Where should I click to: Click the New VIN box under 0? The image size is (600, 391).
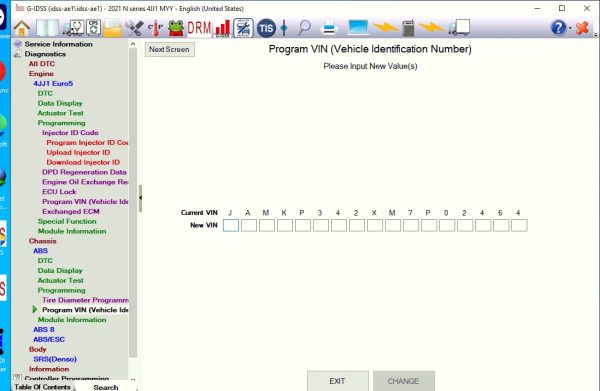pyautogui.click(x=447, y=225)
